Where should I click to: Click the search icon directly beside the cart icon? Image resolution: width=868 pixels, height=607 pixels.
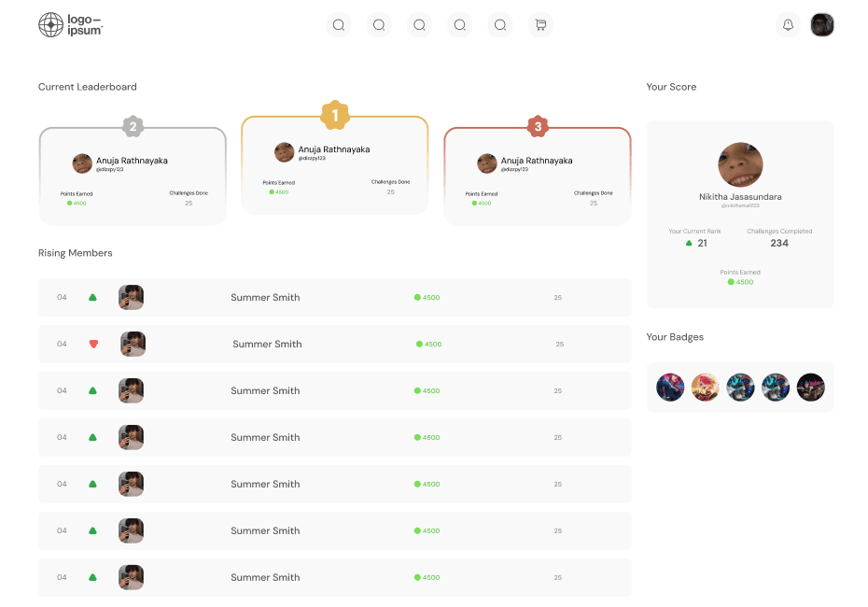click(500, 25)
